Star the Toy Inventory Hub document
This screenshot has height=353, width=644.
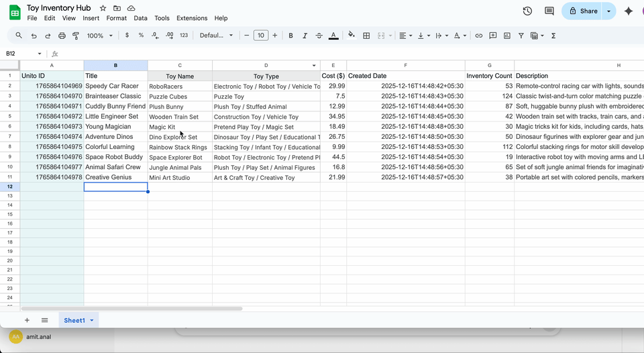tap(103, 8)
